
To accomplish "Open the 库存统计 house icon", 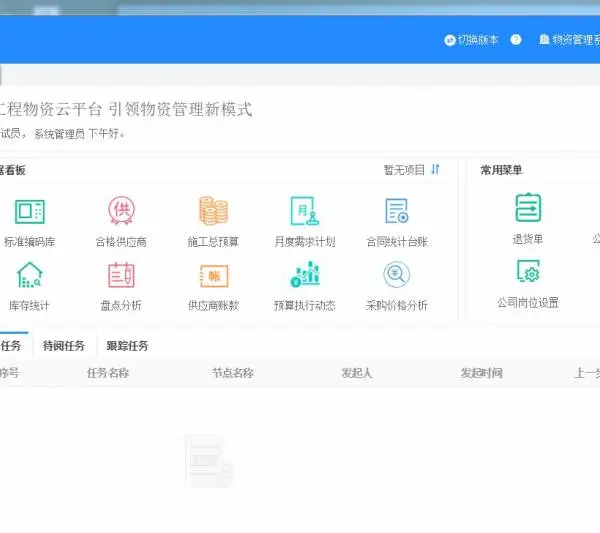I will click(29, 275).
